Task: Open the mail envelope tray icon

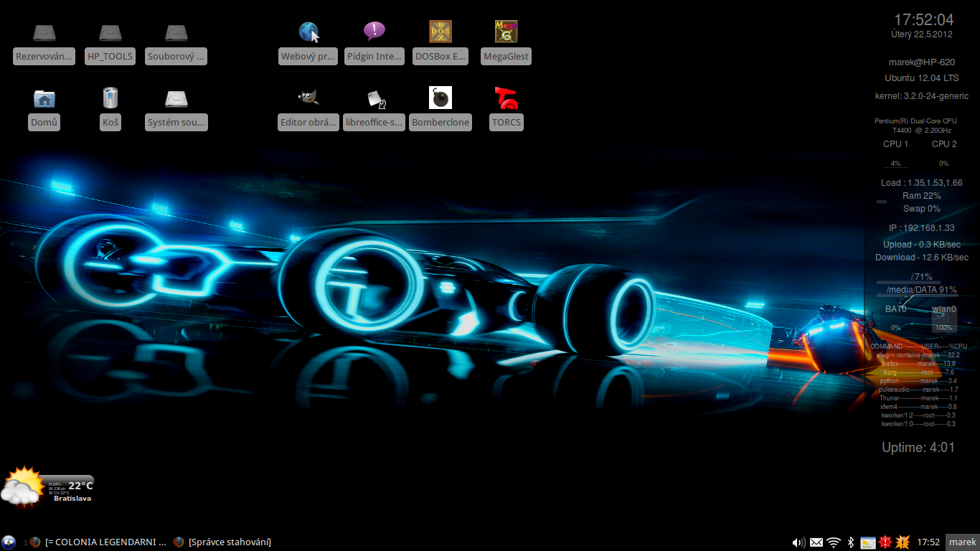Action: (816, 542)
